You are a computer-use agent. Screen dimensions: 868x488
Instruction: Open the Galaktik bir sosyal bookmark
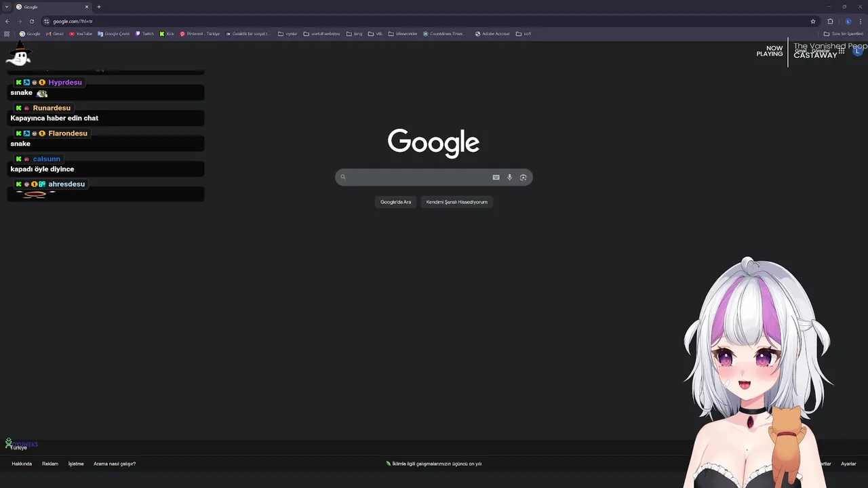click(248, 33)
